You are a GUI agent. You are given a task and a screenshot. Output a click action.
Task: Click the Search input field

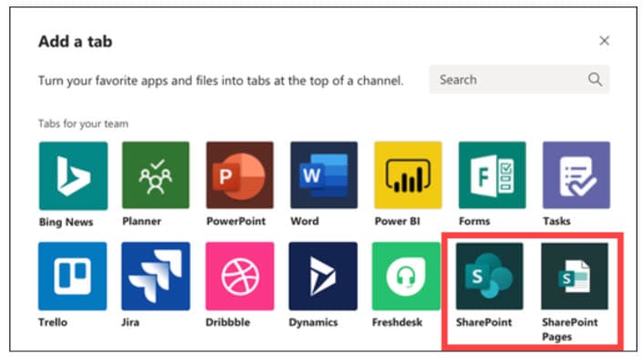pos(519,79)
